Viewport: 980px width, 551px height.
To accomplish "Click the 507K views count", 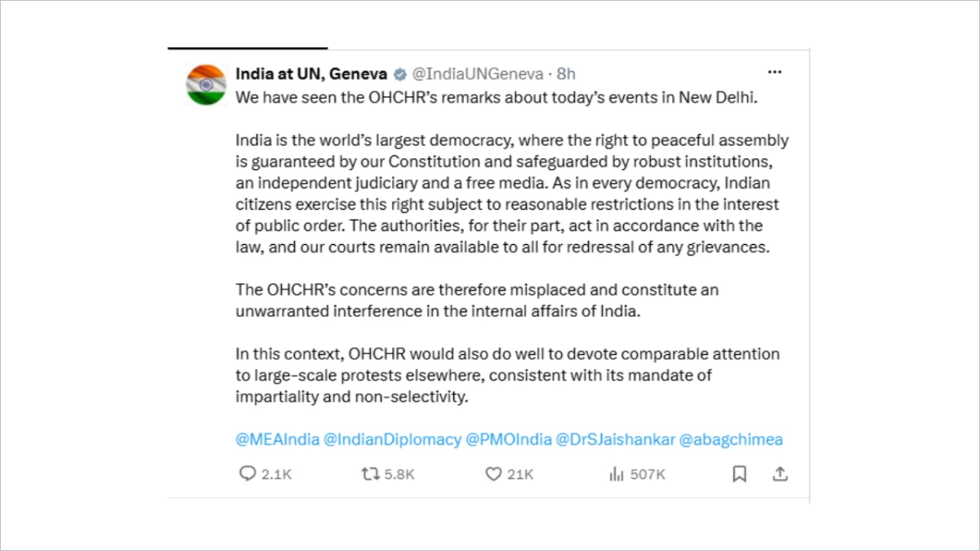I will click(x=648, y=474).
